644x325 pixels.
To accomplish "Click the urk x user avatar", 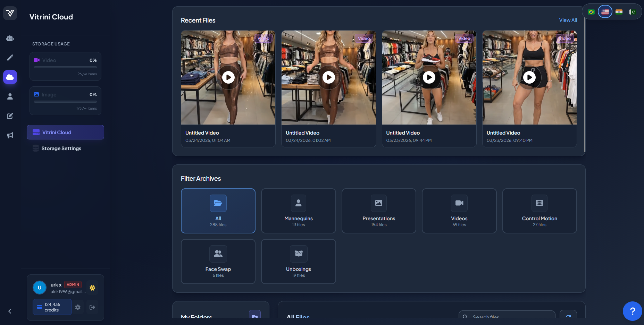I will 40,288.
